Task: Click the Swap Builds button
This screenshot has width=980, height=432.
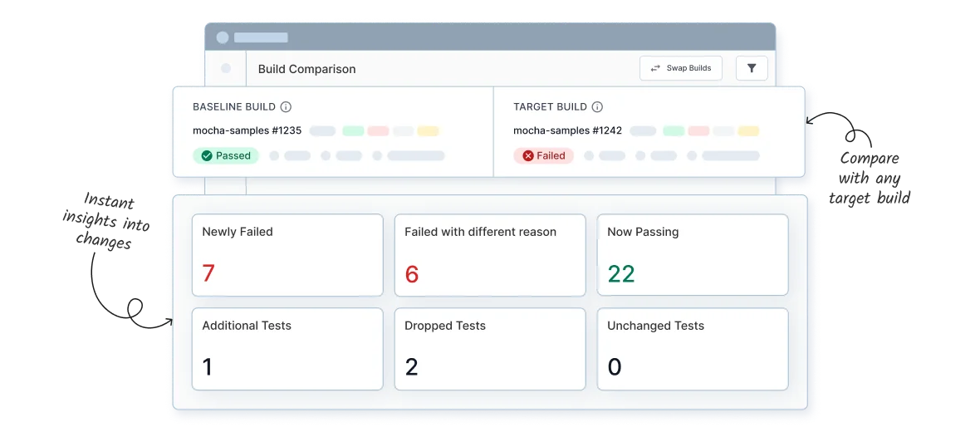Action: (681, 68)
